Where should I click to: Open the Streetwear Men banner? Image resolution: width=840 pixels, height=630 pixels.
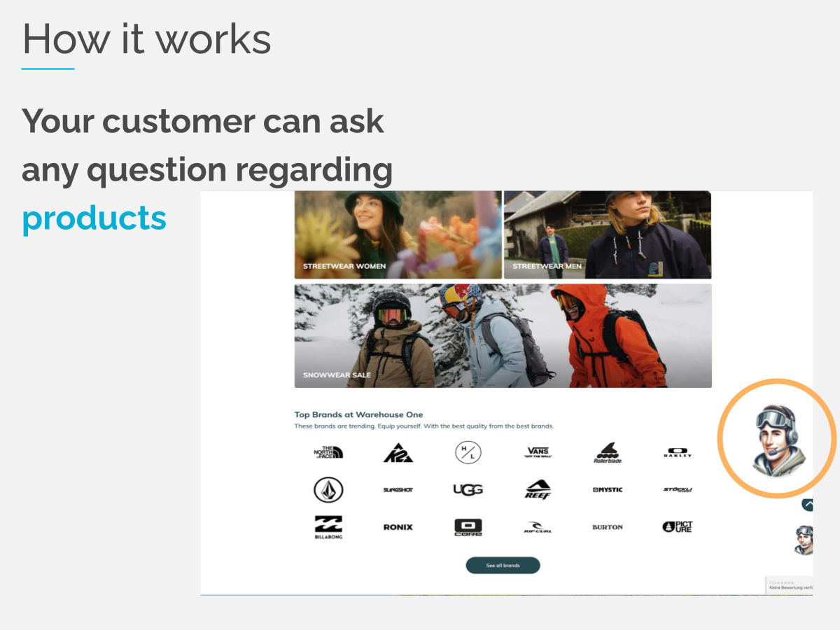coord(608,234)
